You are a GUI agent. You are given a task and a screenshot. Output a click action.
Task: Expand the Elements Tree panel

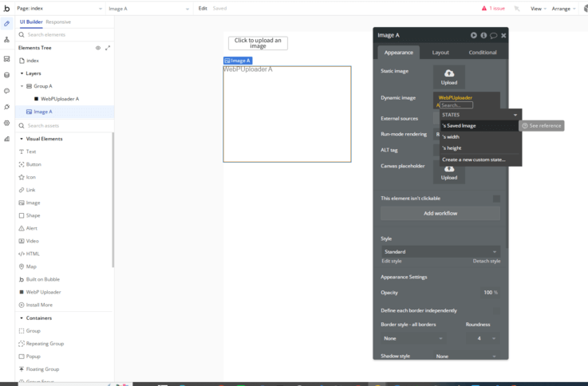click(x=108, y=48)
